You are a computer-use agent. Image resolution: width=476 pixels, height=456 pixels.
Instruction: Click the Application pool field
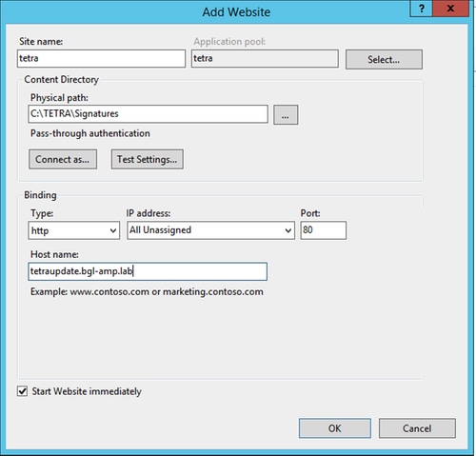[x=265, y=58]
